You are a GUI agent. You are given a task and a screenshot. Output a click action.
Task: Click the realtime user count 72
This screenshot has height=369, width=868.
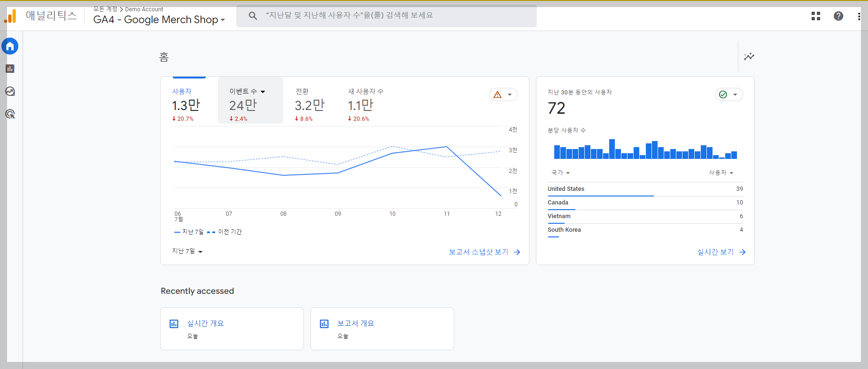[557, 109]
